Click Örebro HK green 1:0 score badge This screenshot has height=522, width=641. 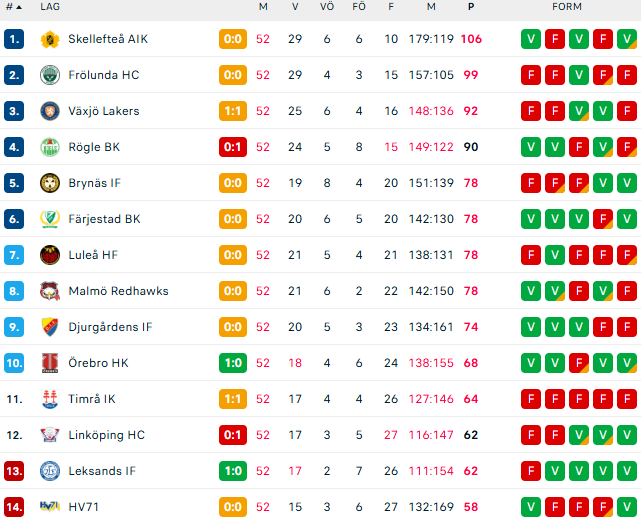click(233, 363)
